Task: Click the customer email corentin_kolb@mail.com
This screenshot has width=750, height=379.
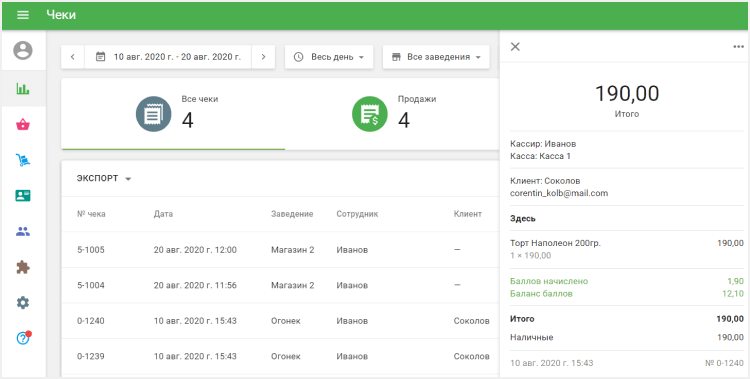Action: click(559, 193)
